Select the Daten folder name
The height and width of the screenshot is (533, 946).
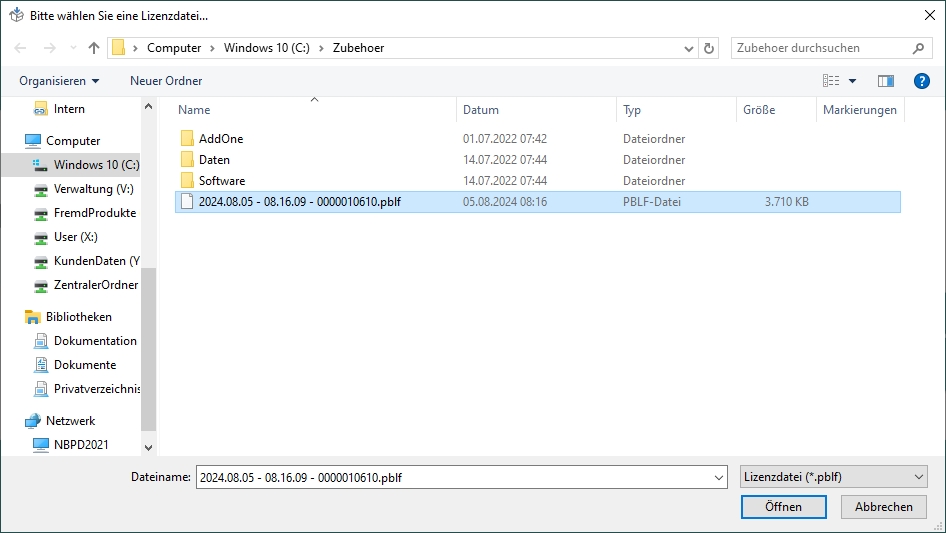pyautogui.click(x=214, y=160)
